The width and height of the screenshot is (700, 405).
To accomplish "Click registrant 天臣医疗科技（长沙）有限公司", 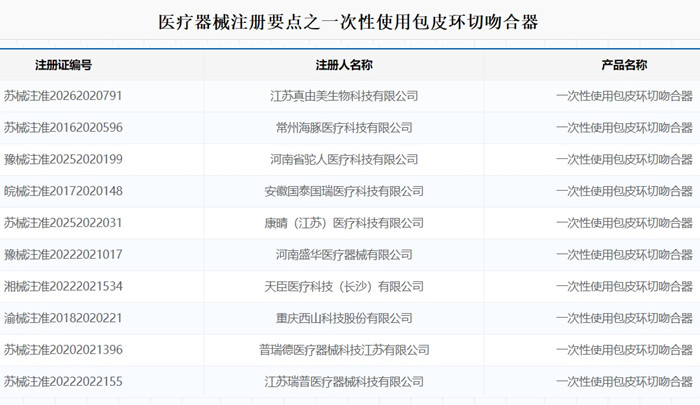I will click(x=344, y=286).
